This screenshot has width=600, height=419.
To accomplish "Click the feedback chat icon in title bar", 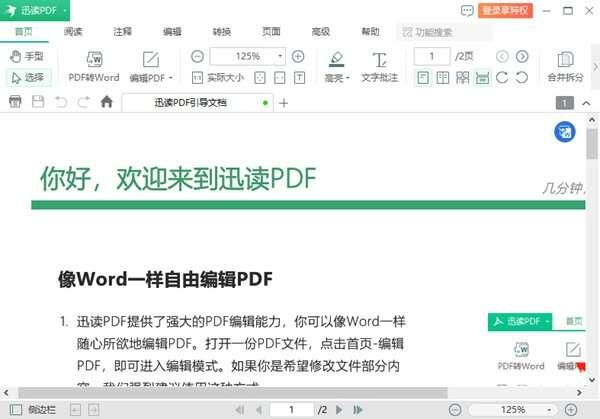I will 467,10.
